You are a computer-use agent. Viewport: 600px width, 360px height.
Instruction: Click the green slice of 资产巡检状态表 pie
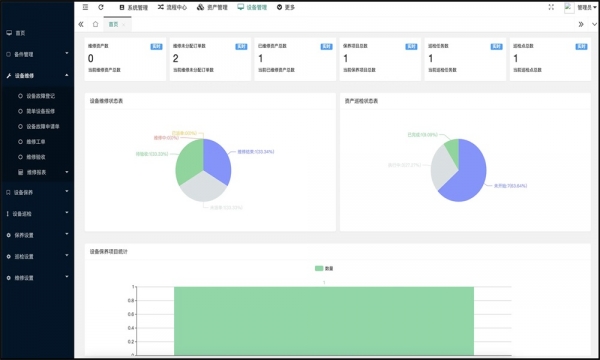(x=452, y=149)
